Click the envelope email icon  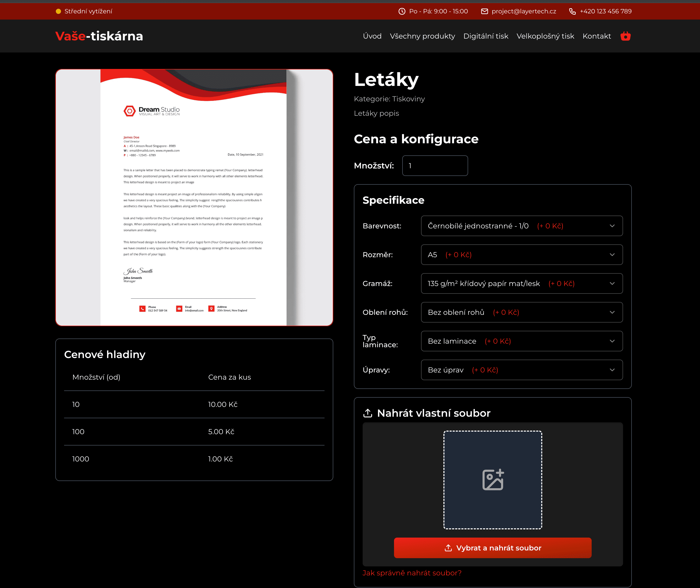(x=484, y=11)
